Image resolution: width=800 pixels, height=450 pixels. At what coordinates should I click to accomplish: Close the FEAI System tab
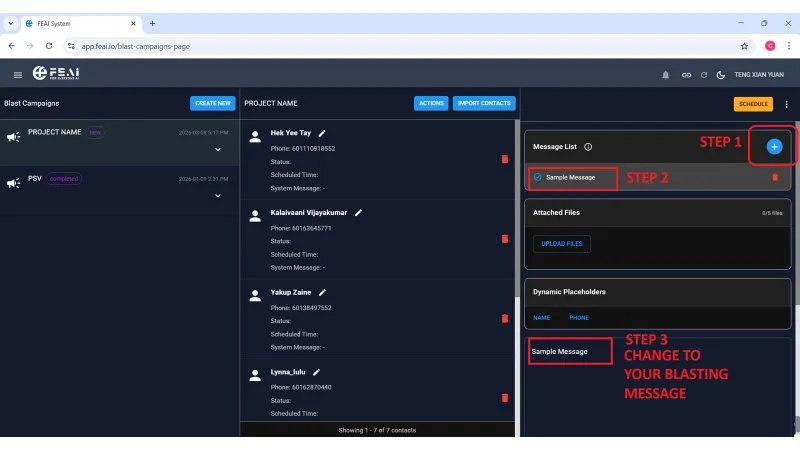pos(133,23)
